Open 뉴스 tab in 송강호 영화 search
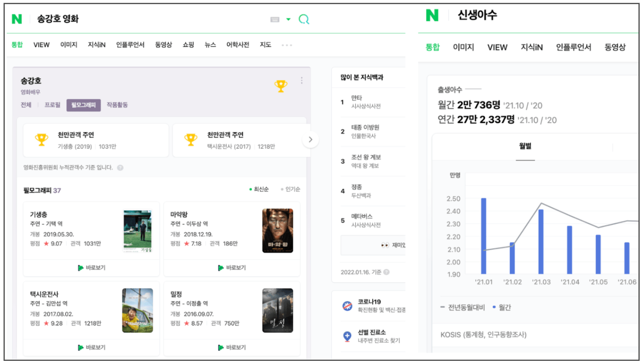643x364 pixels. coord(210,44)
